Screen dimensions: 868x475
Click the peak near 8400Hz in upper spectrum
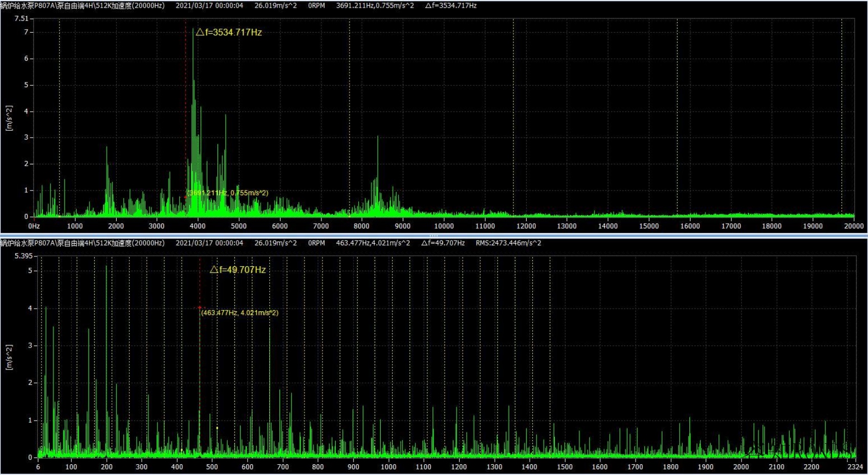click(378, 137)
